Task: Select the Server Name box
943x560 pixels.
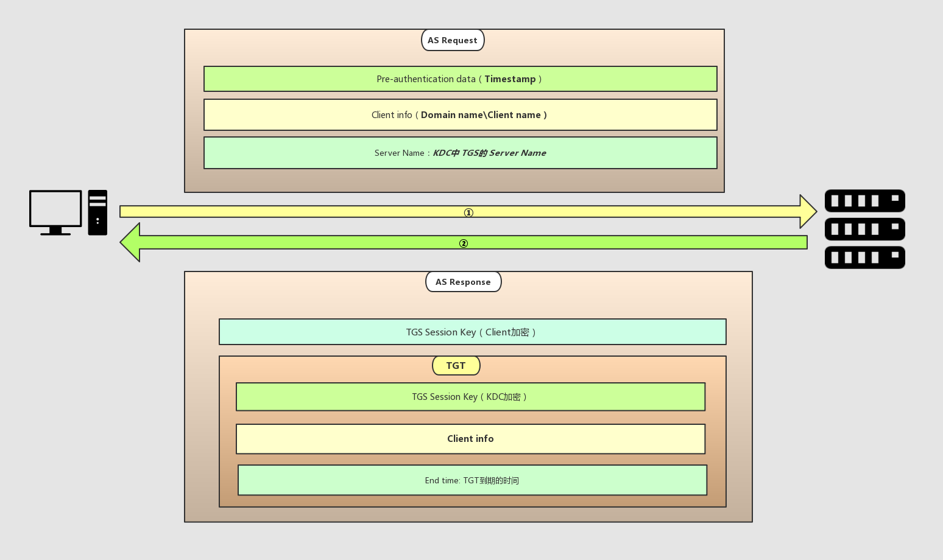Action: tap(460, 153)
